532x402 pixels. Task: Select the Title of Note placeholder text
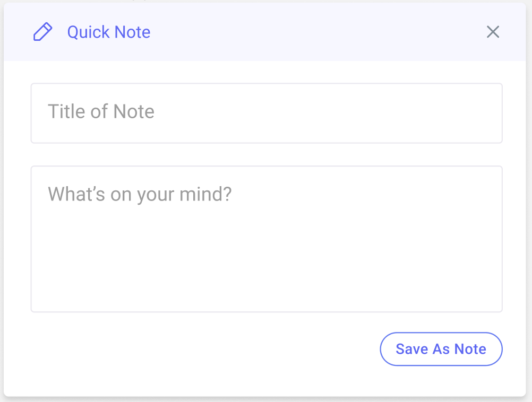101,111
